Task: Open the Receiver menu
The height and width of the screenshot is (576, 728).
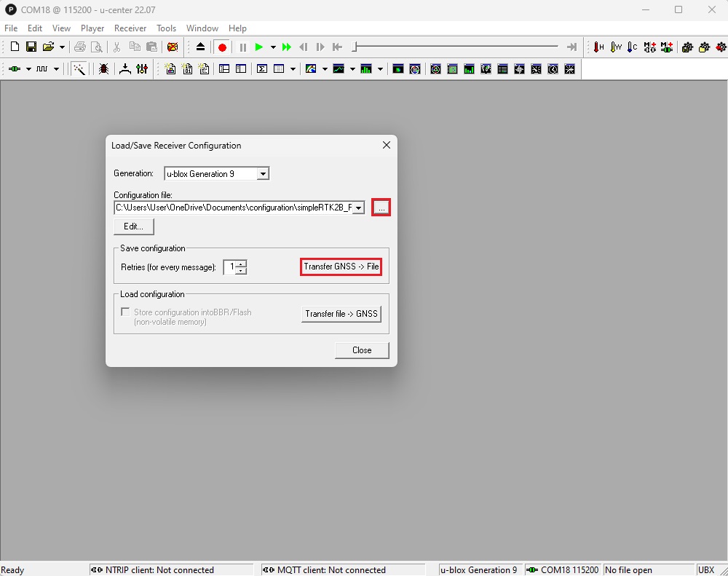Action: (x=130, y=28)
